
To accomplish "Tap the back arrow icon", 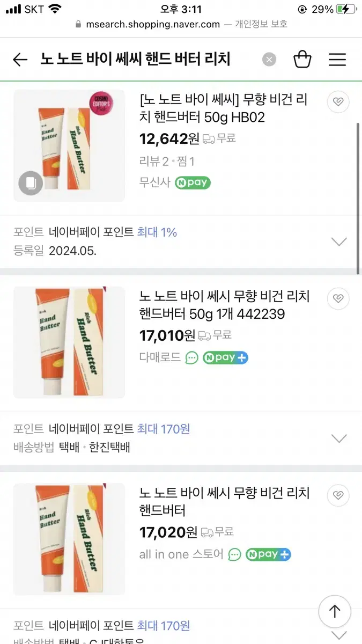I will [x=20, y=60].
